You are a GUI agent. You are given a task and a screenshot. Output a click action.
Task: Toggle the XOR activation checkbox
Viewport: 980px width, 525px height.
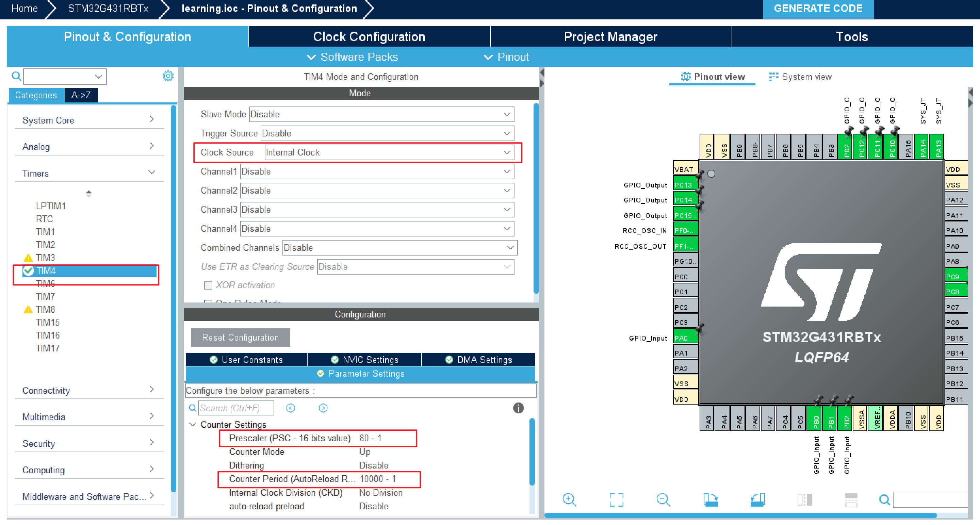pos(208,285)
